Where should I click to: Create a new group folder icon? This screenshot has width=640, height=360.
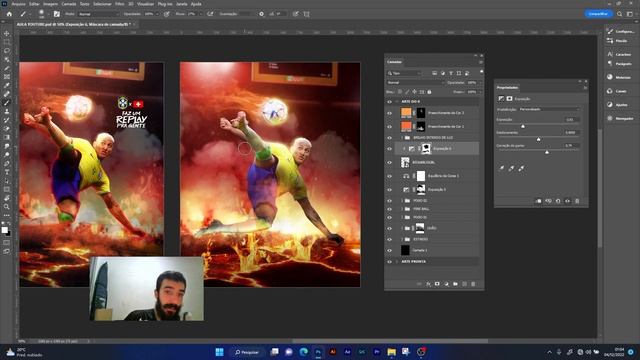pos(455,284)
